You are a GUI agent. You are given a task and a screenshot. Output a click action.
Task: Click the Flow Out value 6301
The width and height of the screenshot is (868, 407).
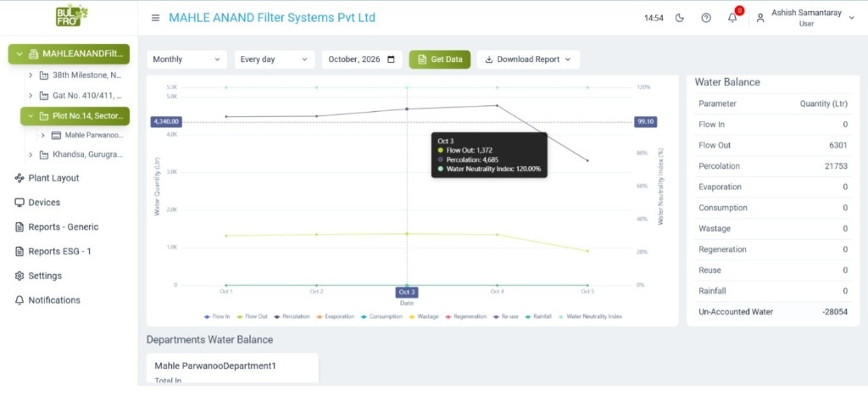[838, 145]
